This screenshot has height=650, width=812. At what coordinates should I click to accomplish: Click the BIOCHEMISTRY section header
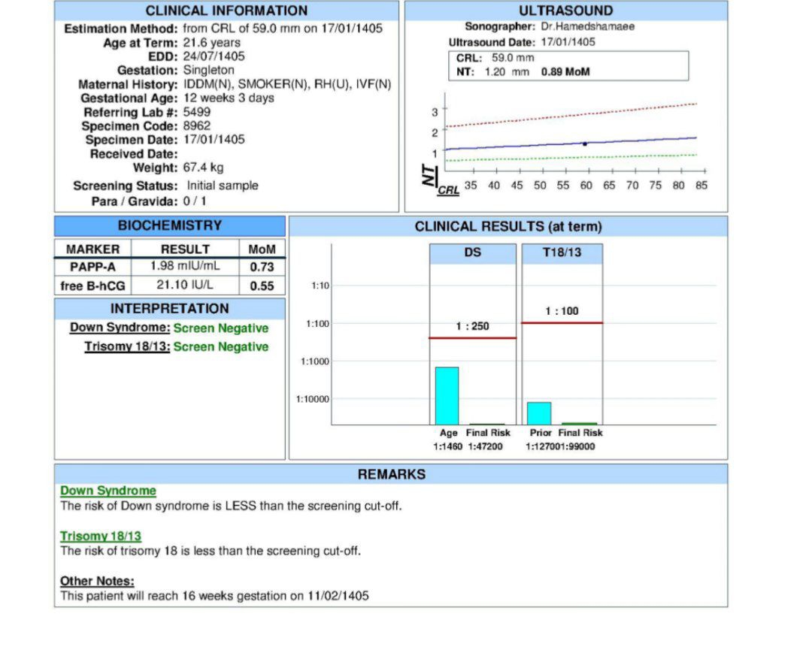(x=170, y=225)
